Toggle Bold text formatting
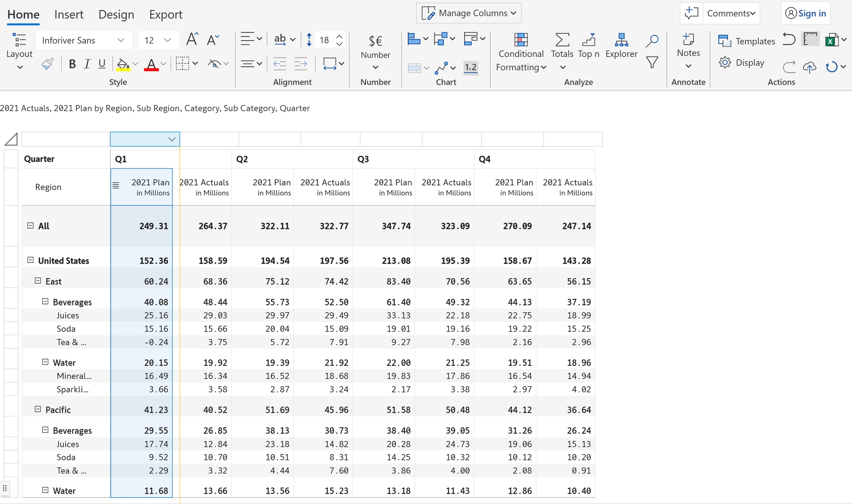 (x=72, y=64)
